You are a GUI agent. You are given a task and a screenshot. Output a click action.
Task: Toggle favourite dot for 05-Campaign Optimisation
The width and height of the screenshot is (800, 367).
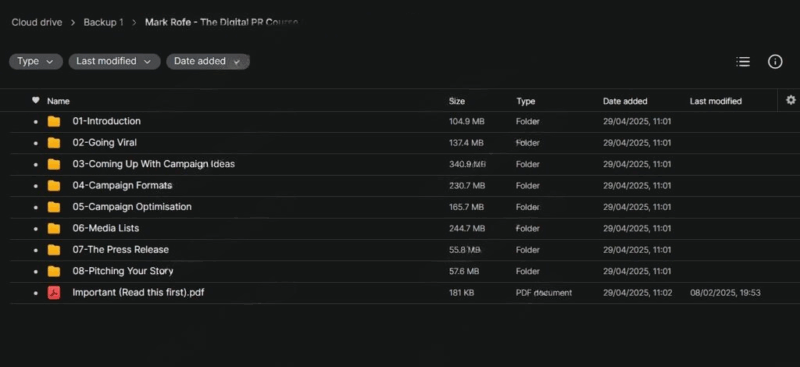point(35,208)
